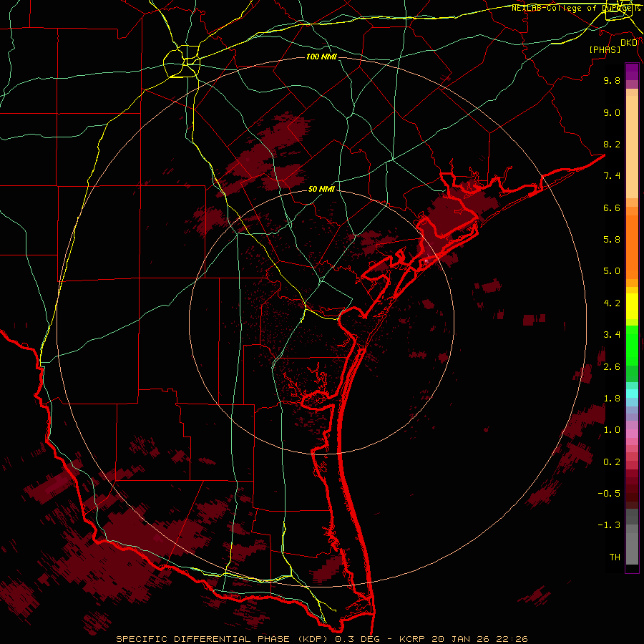Click the 50 NMI range ring label

click(321, 189)
